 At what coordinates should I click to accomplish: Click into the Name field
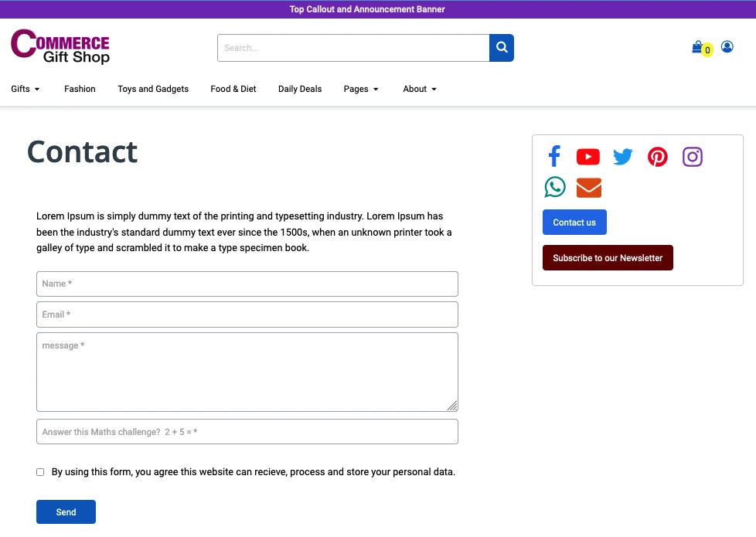coord(247,284)
